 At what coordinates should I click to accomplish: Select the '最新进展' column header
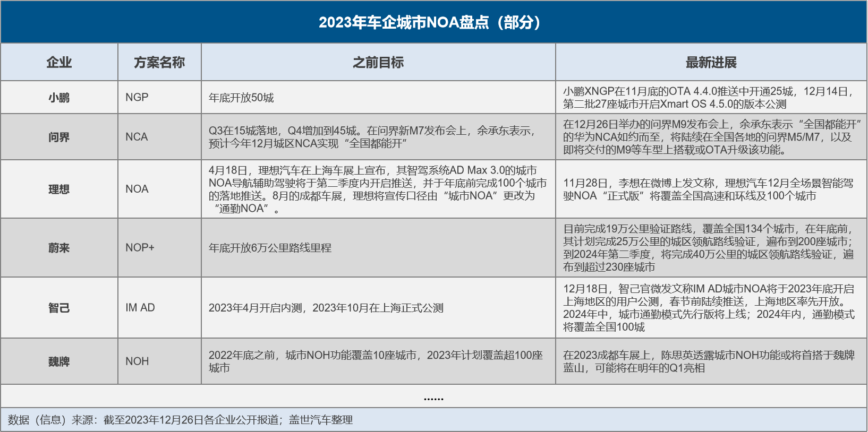[x=711, y=62]
